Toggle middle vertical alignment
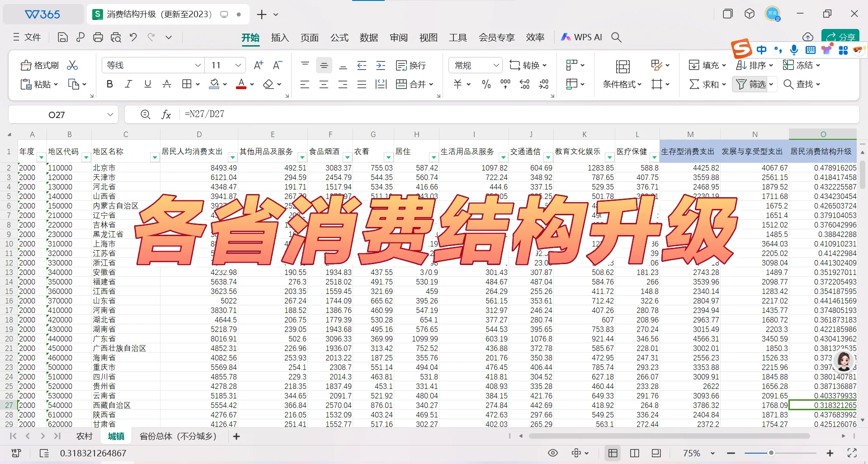The height and width of the screenshot is (464, 868). (x=324, y=66)
